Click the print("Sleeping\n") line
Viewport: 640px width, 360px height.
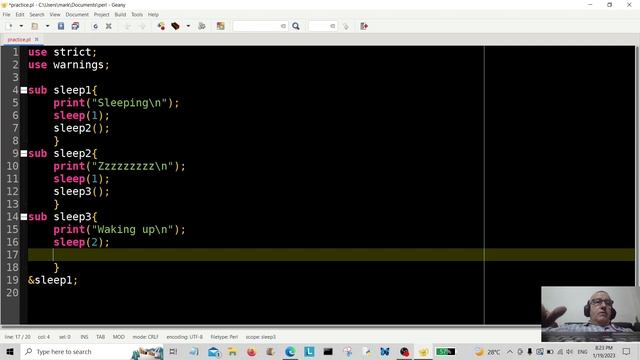(116, 103)
